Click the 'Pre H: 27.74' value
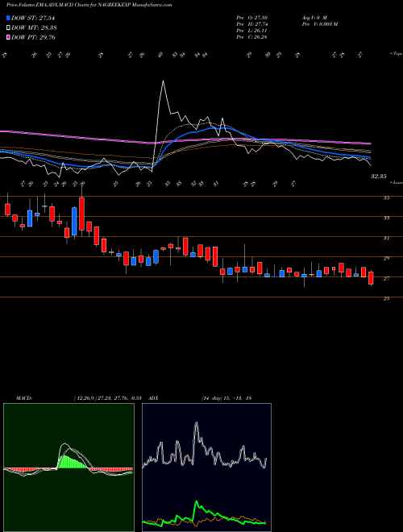The height and width of the screenshot is (532, 403). click(251, 24)
